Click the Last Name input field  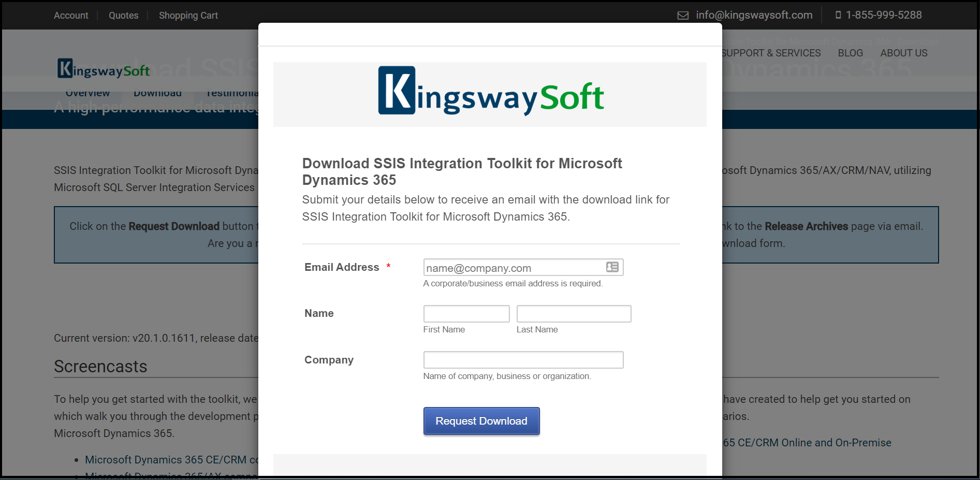574,314
